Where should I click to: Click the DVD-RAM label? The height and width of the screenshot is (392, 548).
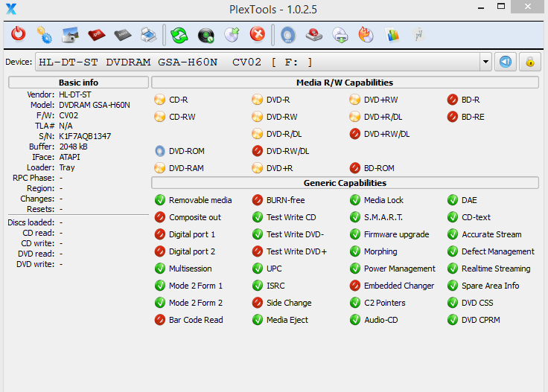186,168
